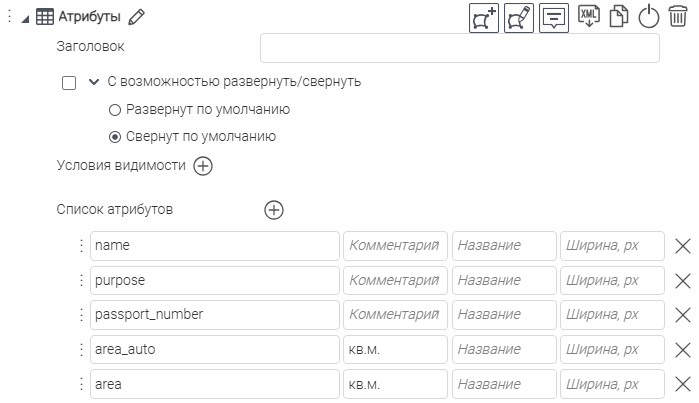
Task: Click the Заголовок text field
Action: [x=459, y=48]
